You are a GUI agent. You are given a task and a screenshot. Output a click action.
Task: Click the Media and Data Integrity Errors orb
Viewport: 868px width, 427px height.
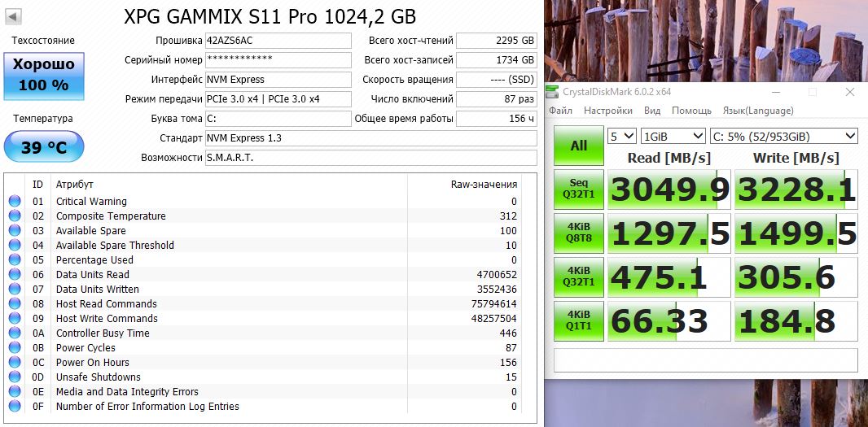15,391
